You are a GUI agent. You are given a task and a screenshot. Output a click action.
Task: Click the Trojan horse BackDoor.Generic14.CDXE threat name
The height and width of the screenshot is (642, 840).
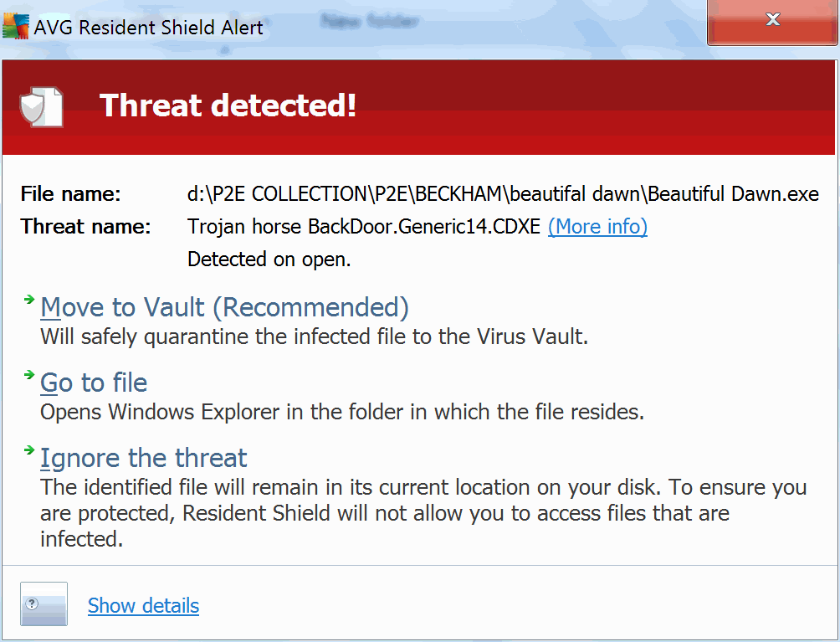click(x=364, y=227)
